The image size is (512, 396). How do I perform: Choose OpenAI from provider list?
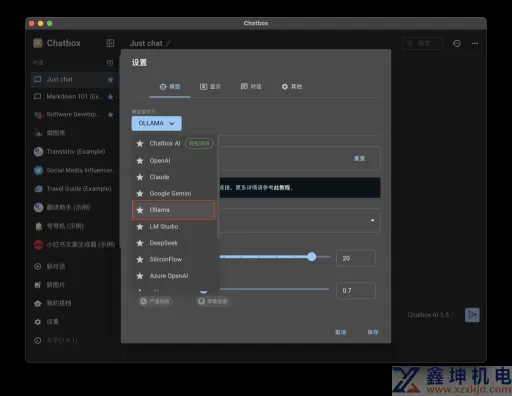tap(174, 161)
